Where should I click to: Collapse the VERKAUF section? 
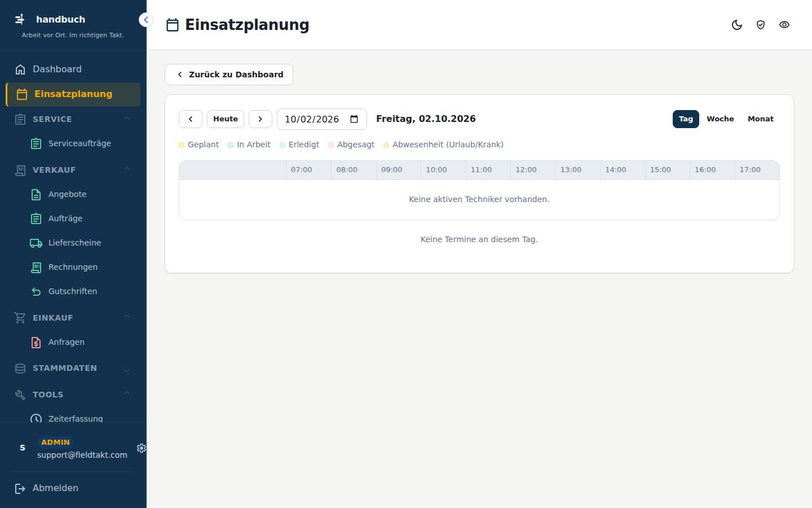[73, 170]
